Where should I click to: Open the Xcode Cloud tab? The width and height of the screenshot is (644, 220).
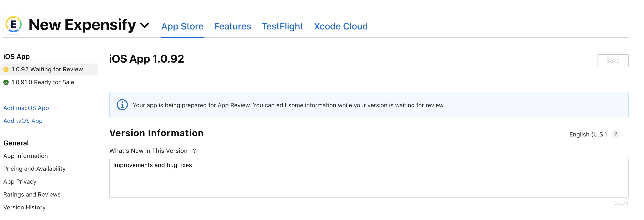coord(340,26)
